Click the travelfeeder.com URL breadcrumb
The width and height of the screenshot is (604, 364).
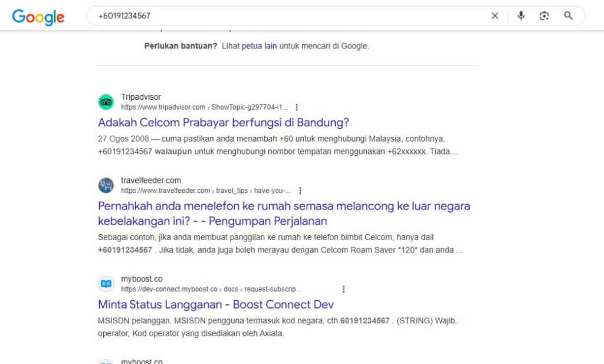tap(206, 191)
